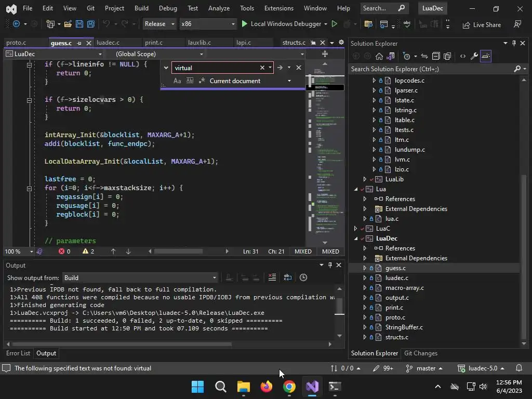Image resolution: width=532 pixels, height=399 pixels.
Task: Toggle word wrap in Output panel
Action: click(x=288, y=277)
